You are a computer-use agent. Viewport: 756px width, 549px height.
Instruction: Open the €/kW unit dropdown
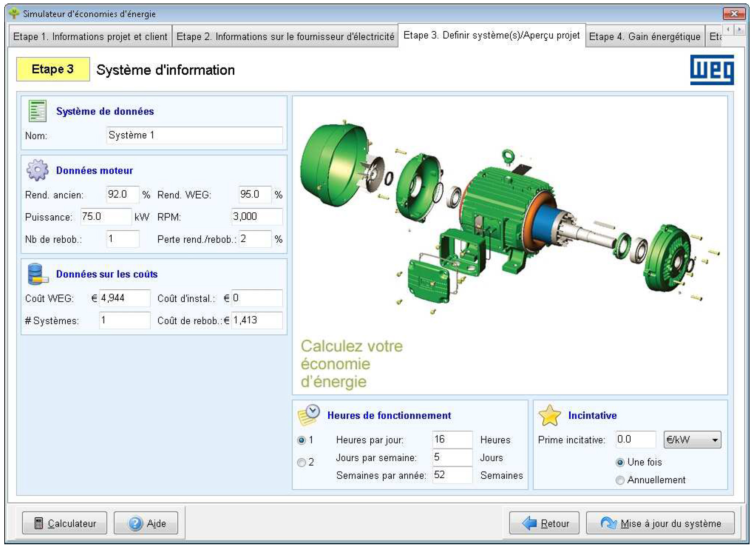point(692,440)
